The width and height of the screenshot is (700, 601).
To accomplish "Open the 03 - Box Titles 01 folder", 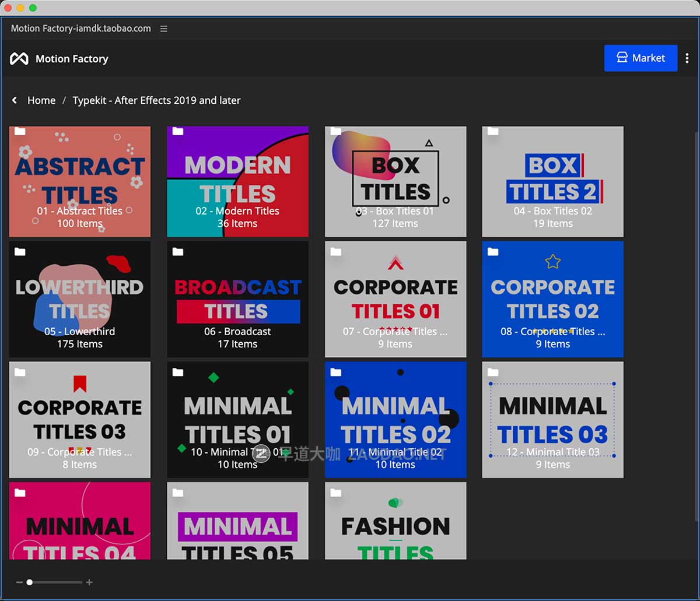I will click(395, 182).
